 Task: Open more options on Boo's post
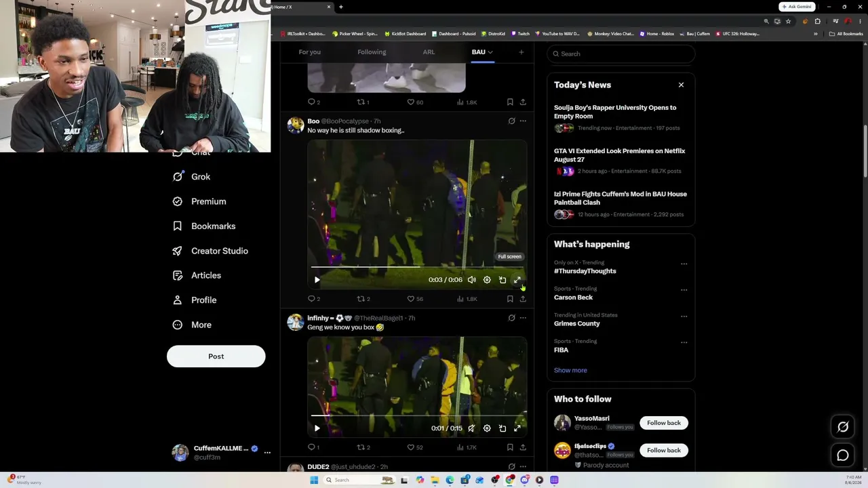523,121
